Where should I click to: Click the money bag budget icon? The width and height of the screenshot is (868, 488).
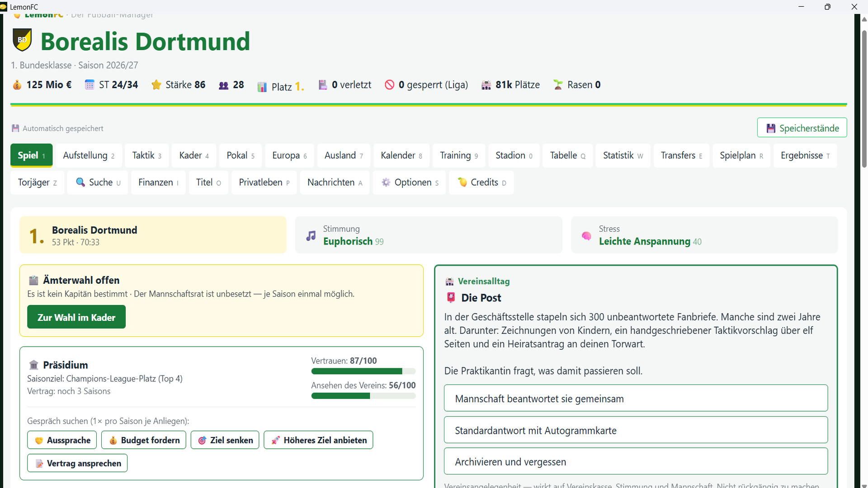tap(17, 85)
